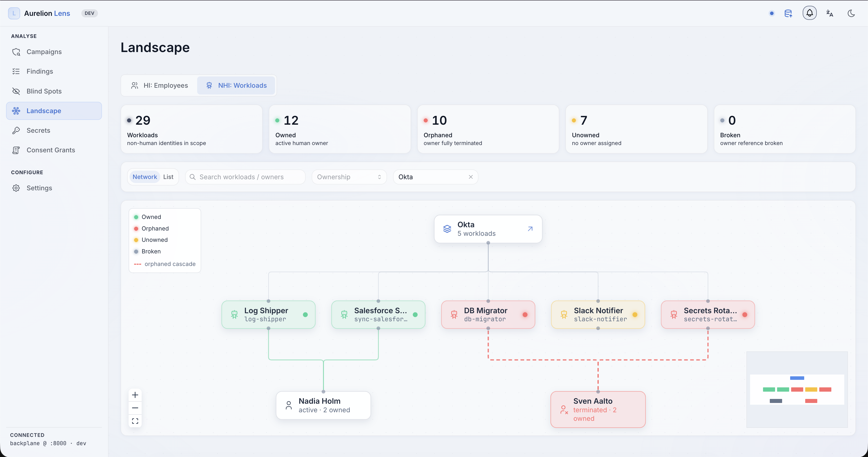The width and height of the screenshot is (868, 457).
Task: Select Network view toggle
Action: click(145, 177)
